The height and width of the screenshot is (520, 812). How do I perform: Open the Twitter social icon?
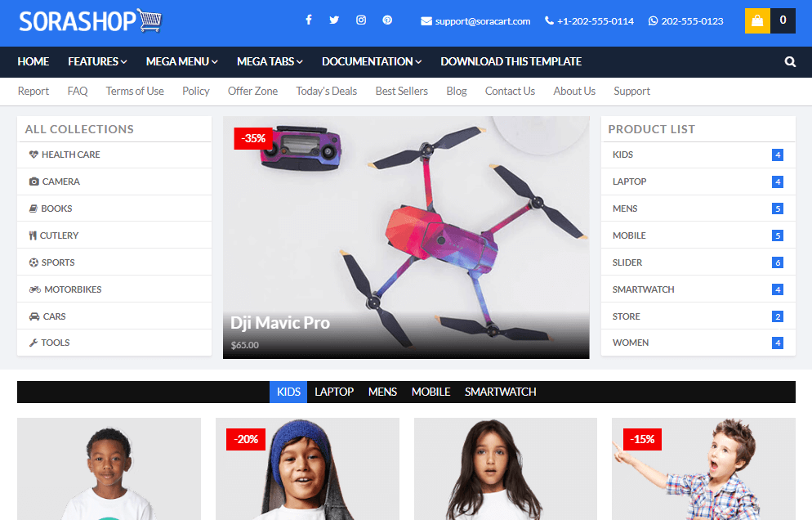(335, 20)
